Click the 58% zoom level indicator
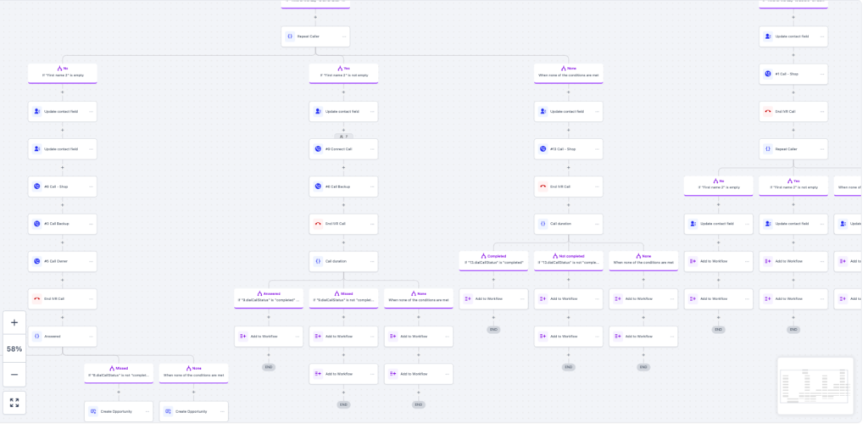This screenshot has width=868, height=429. (x=14, y=348)
